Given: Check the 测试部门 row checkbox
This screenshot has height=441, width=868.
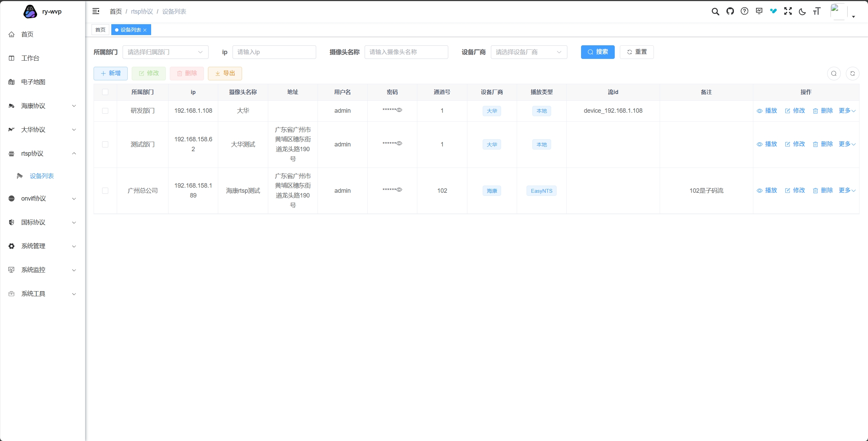Looking at the screenshot, I should tap(105, 144).
